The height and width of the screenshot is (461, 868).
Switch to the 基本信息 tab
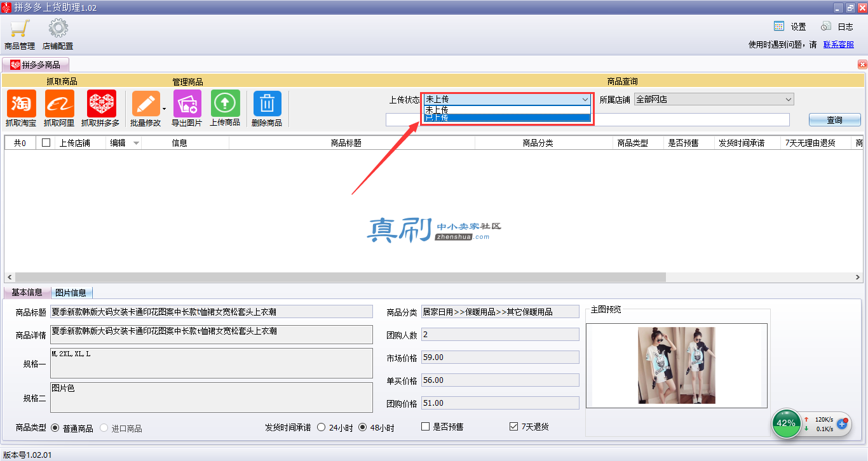tap(27, 293)
